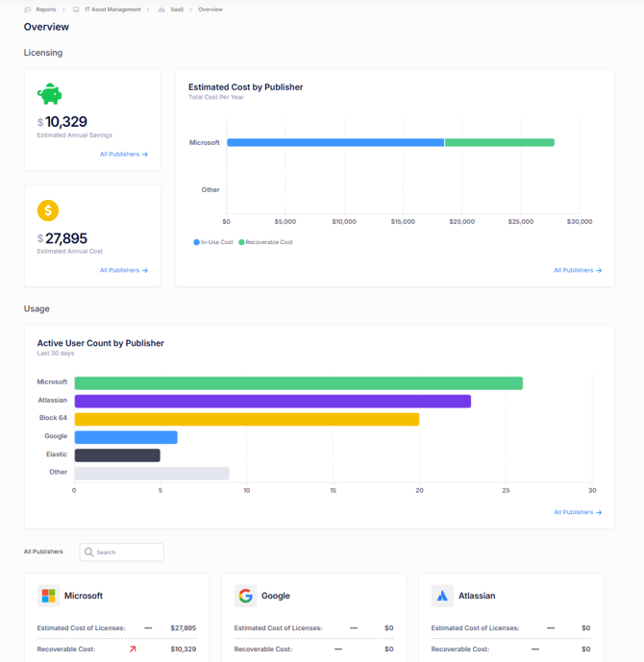The height and width of the screenshot is (662, 644).
Task: Follow All Publishers link in Active User Count chart
Action: tap(577, 512)
